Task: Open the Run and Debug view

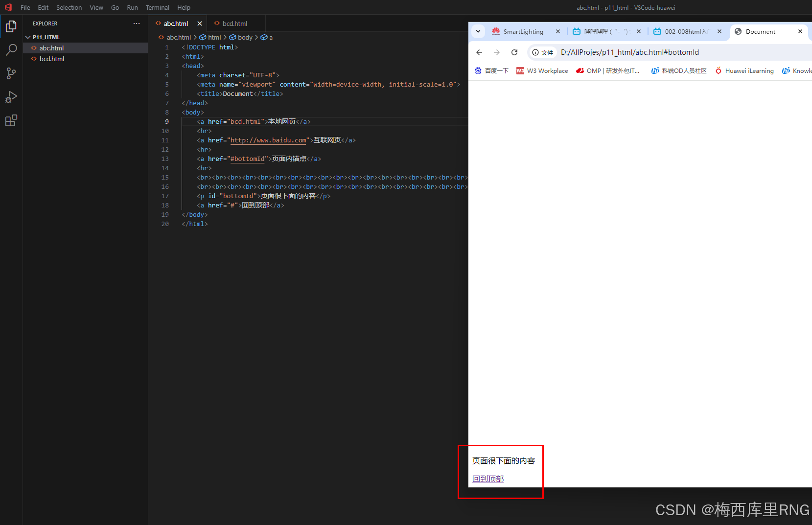Action: tap(11, 97)
